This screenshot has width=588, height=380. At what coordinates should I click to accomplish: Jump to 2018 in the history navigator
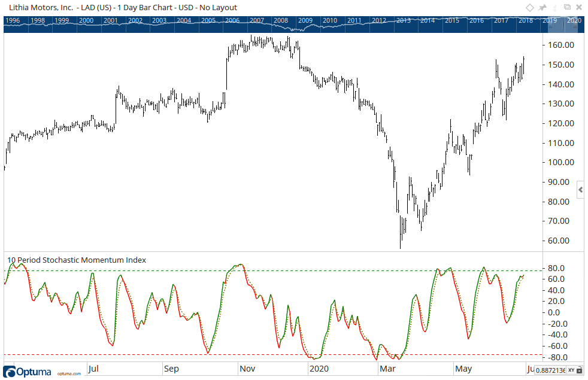tap(526, 20)
